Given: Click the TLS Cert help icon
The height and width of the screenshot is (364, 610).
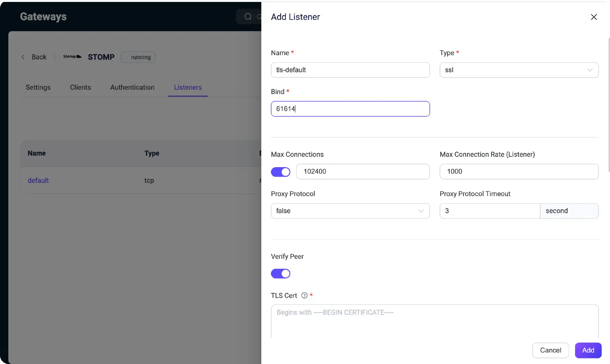Looking at the screenshot, I should (x=305, y=295).
